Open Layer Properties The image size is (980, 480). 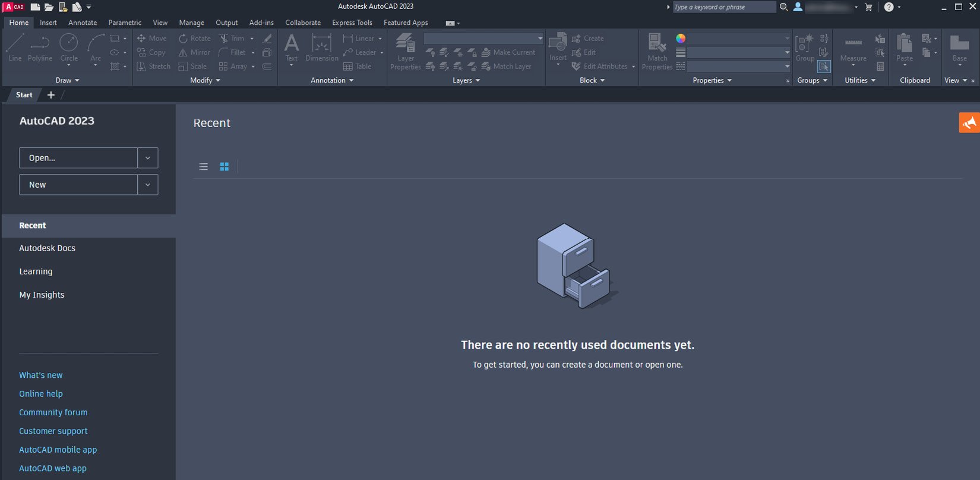[406, 52]
